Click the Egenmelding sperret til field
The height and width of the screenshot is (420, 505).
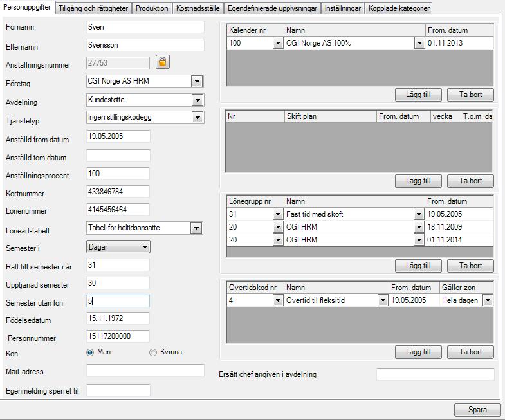[x=118, y=390]
